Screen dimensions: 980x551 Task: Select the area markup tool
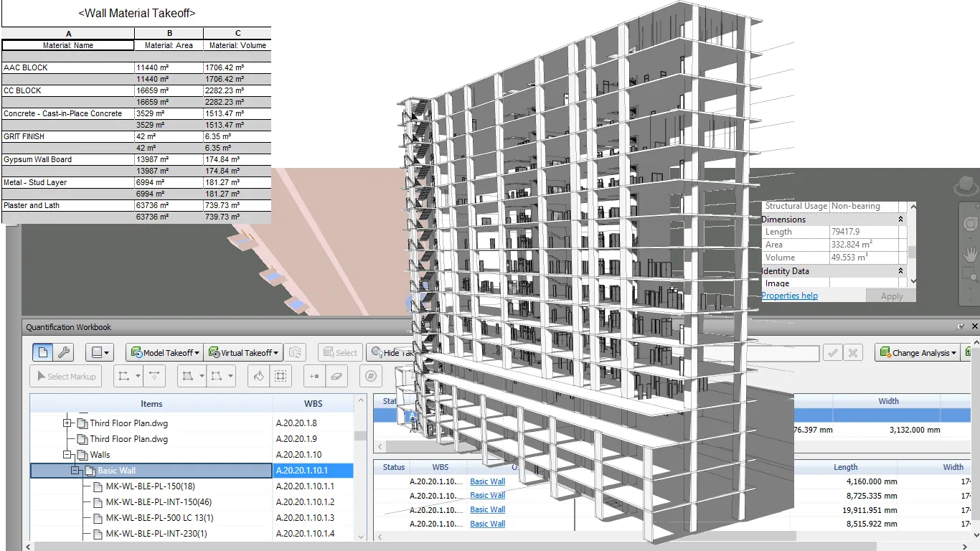188,376
